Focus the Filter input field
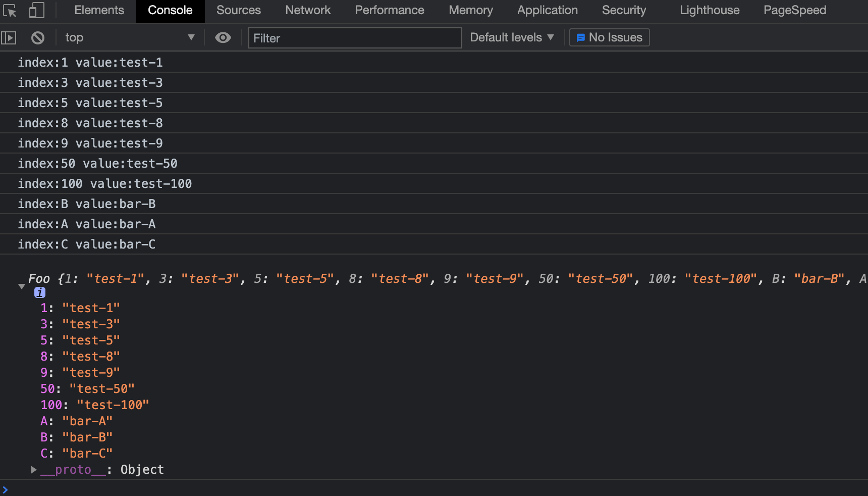The width and height of the screenshot is (868, 496). [x=355, y=38]
